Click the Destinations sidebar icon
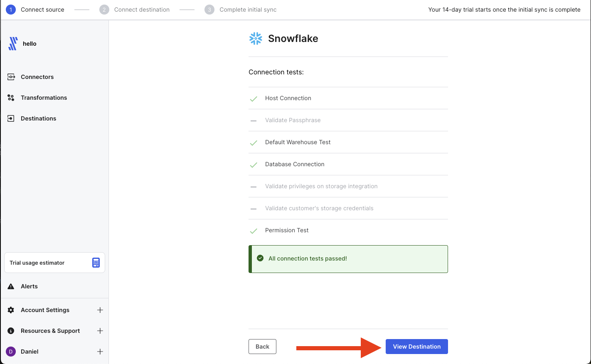This screenshot has height=364, width=591. pyautogui.click(x=11, y=118)
